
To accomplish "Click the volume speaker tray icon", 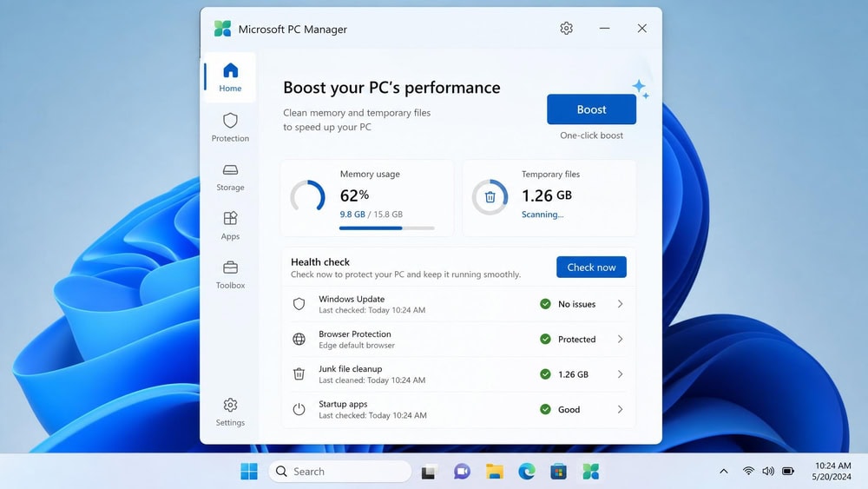I will click(768, 472).
